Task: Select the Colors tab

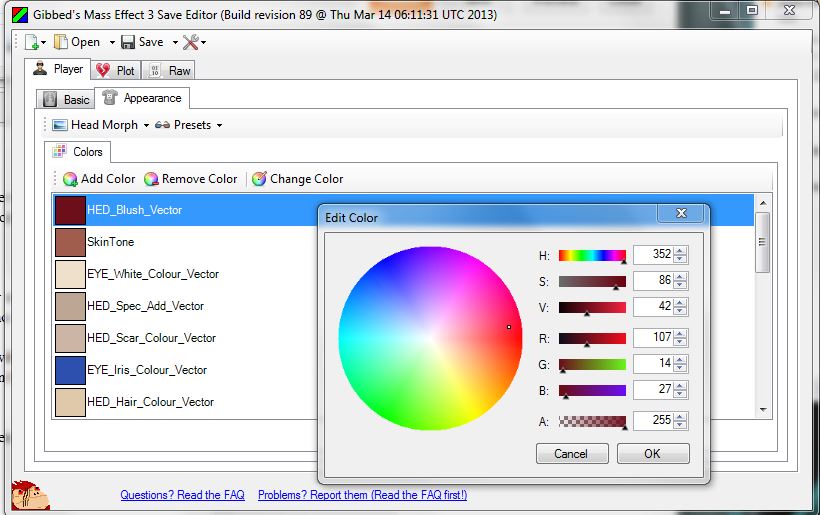Action: pos(77,152)
